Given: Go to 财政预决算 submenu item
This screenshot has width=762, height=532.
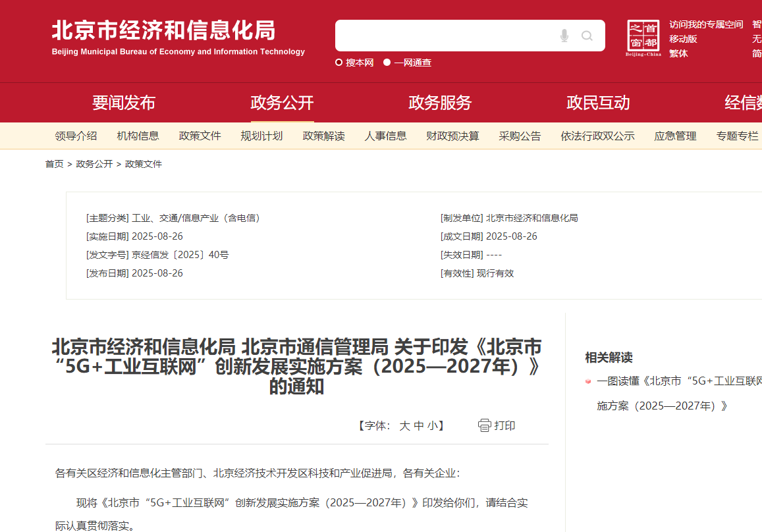Looking at the screenshot, I should click(452, 136).
